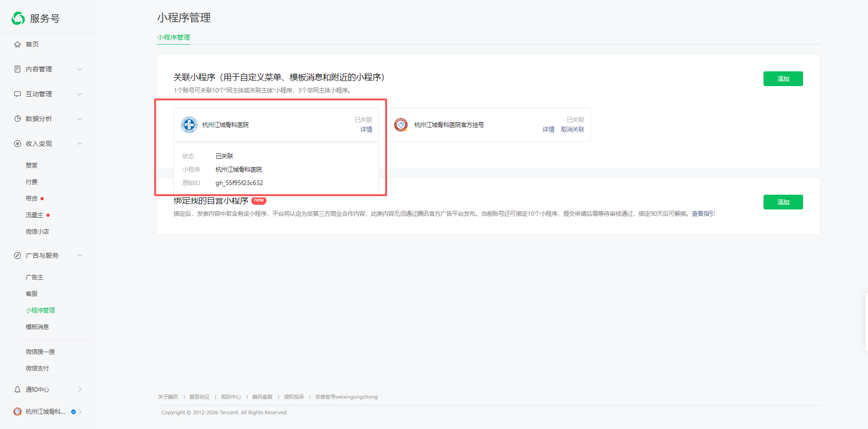Open the 反馈官号weixingongzhong footer link
This screenshot has width=868, height=429.
[347, 397]
